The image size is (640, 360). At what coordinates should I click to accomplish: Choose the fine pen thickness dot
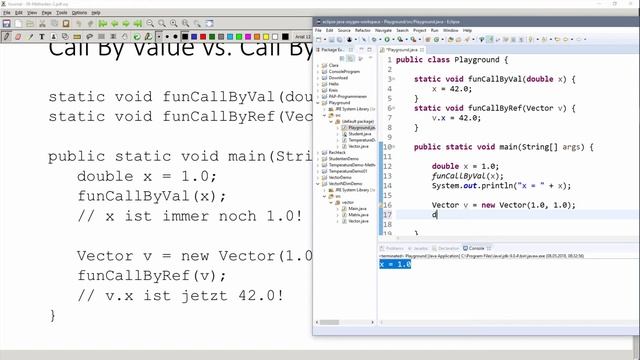160,37
